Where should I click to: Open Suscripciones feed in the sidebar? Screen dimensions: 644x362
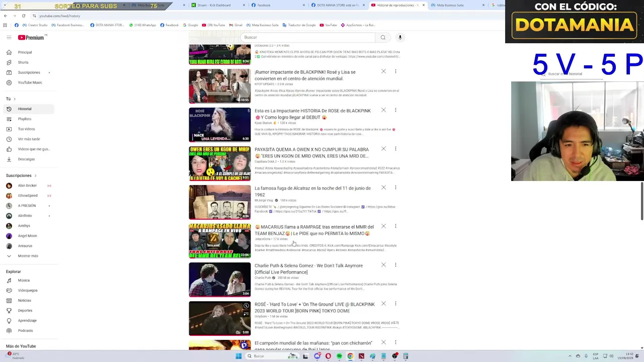click(29, 72)
